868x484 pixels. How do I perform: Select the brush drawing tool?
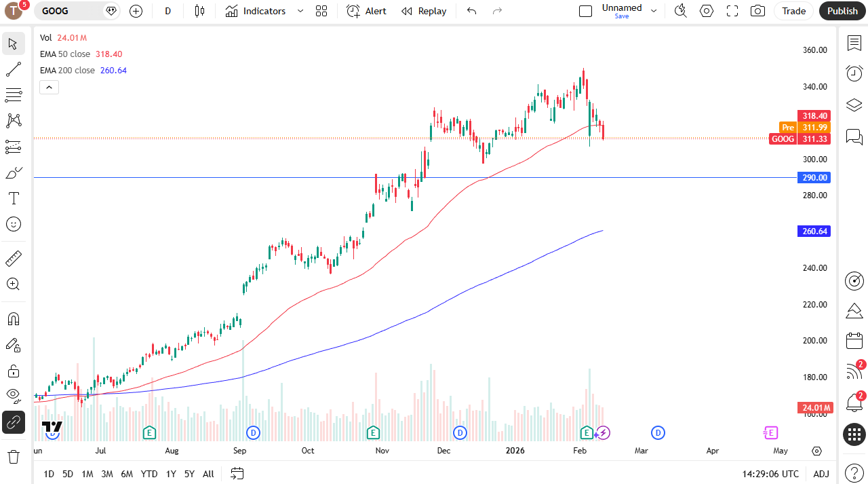13,172
